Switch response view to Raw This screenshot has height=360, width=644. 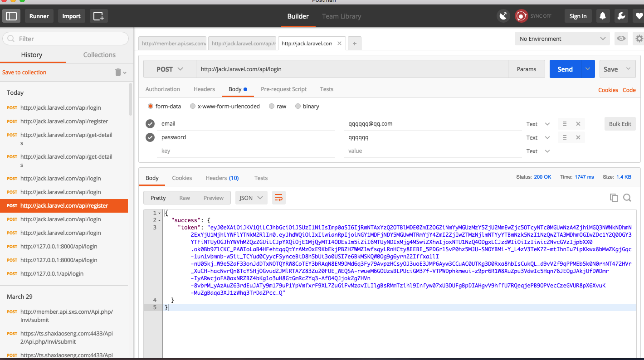tap(185, 198)
